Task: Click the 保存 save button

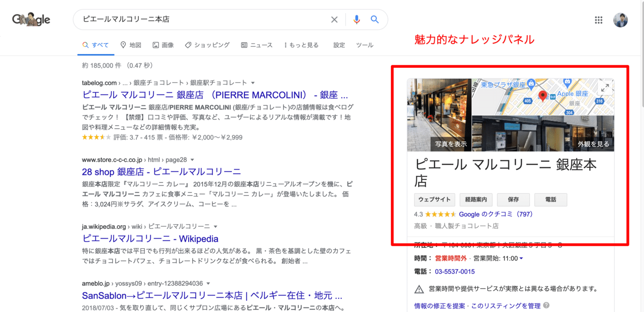Action: [x=513, y=199]
